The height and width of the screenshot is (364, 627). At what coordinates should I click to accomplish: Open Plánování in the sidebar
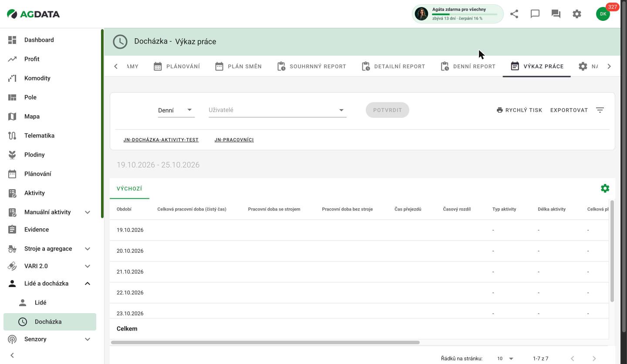(50, 174)
